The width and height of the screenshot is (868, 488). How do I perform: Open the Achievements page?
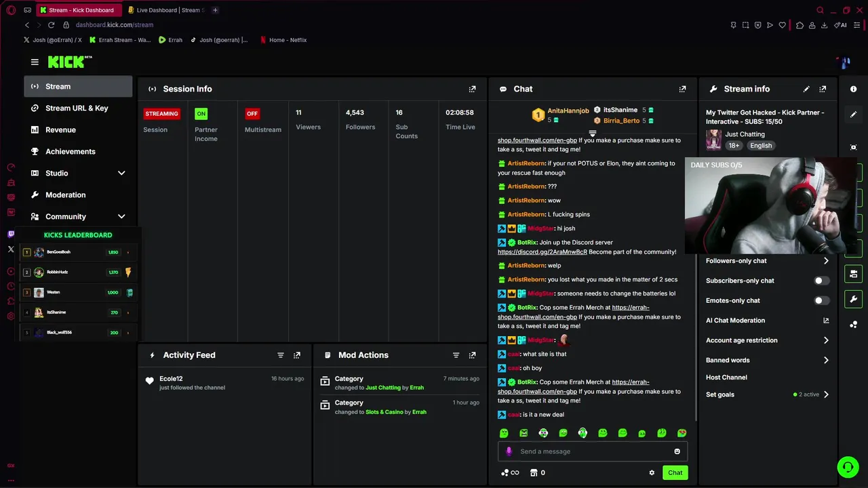(x=79, y=152)
